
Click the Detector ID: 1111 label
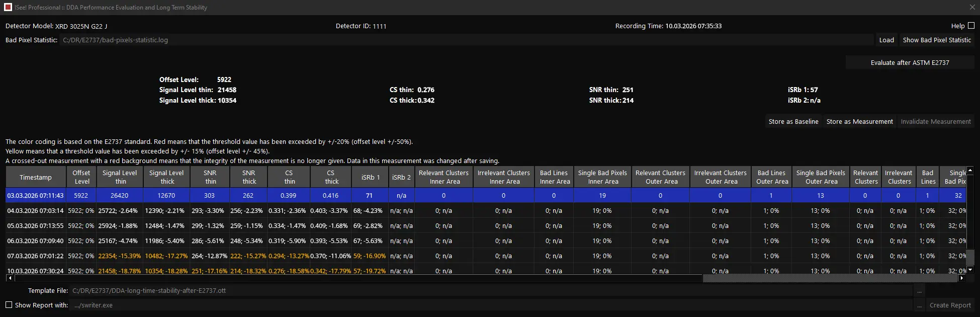click(361, 26)
